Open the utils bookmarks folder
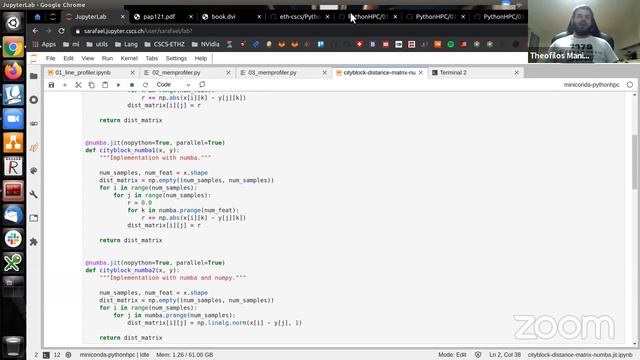640x360 pixels. point(97,44)
